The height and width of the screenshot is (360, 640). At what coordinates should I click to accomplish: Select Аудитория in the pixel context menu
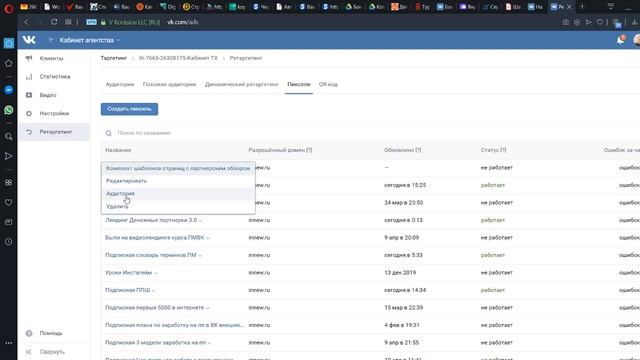178,193
